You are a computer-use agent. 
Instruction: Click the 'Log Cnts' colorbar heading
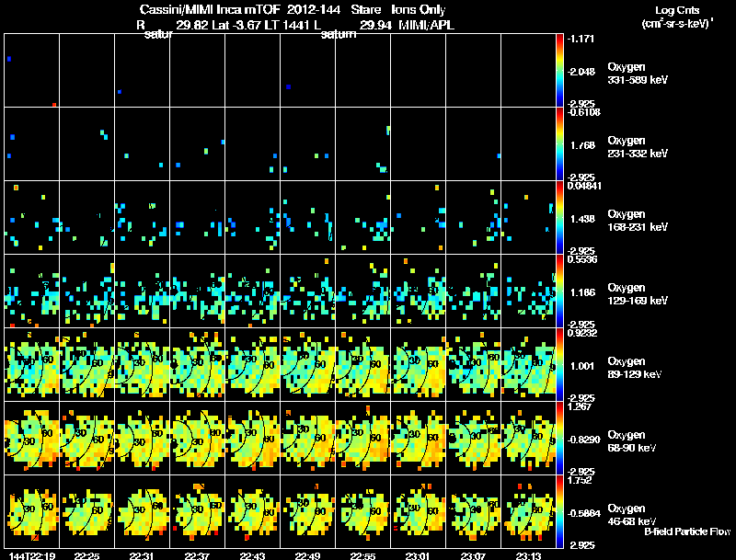coord(677,10)
